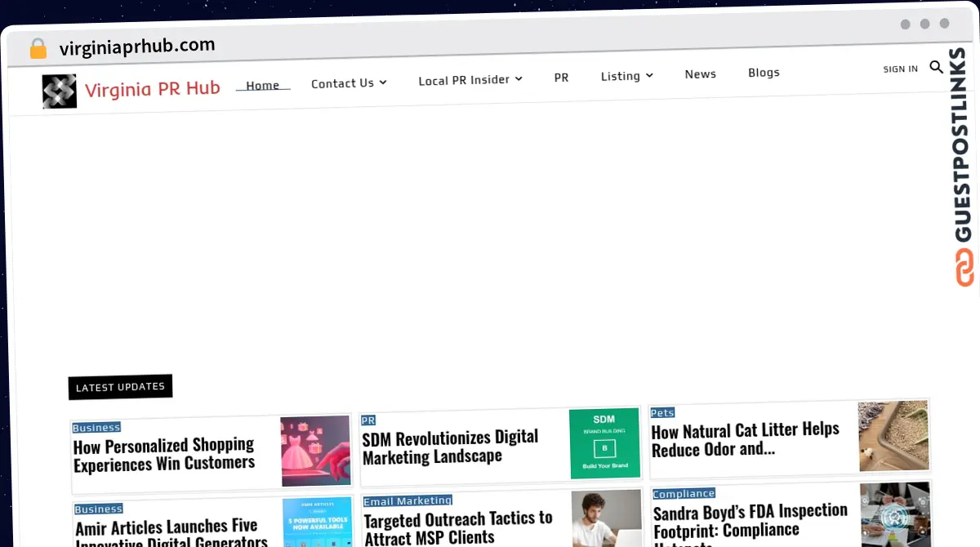Open the Email Marketing category tag
Viewport: 980px width, 547px height.
pyautogui.click(x=408, y=500)
